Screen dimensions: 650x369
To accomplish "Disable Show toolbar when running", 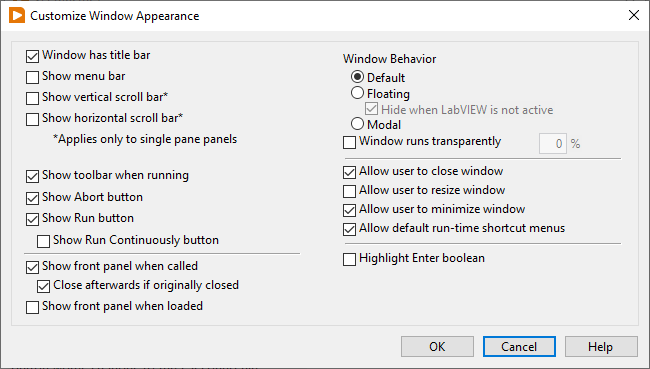I will pos(32,176).
